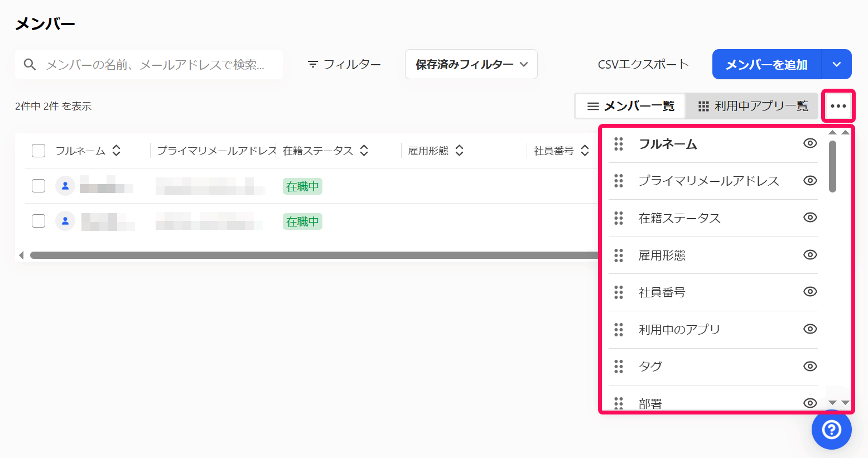Grab the drag handle for 社員番号 item
This screenshot has width=868, height=458.
pyautogui.click(x=619, y=292)
